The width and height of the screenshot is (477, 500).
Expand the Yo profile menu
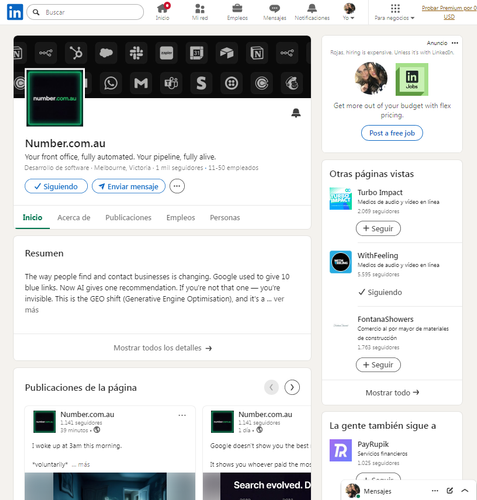pos(349,12)
